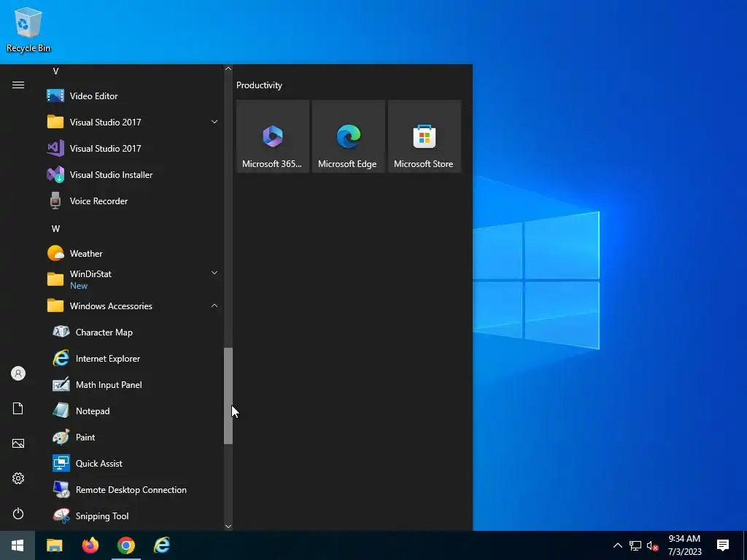Click the "Remote Desktop Connection" label
747x560 pixels.
pyautogui.click(x=131, y=489)
